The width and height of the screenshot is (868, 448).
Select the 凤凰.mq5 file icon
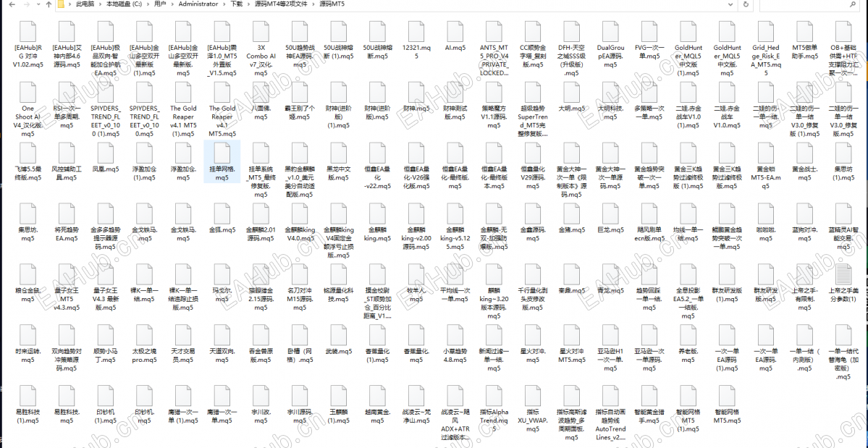[x=106, y=153]
